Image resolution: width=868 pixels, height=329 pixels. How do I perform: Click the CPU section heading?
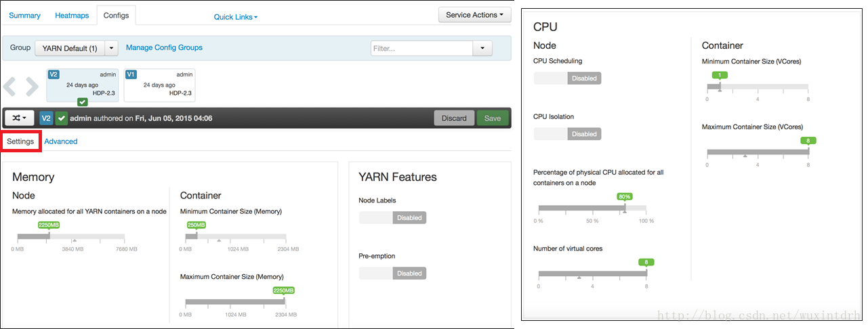[545, 27]
